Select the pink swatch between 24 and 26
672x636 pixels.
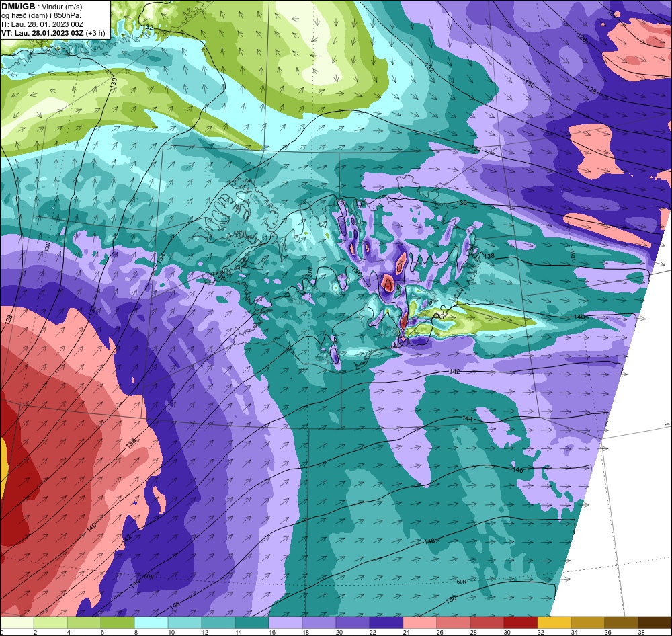click(x=419, y=623)
